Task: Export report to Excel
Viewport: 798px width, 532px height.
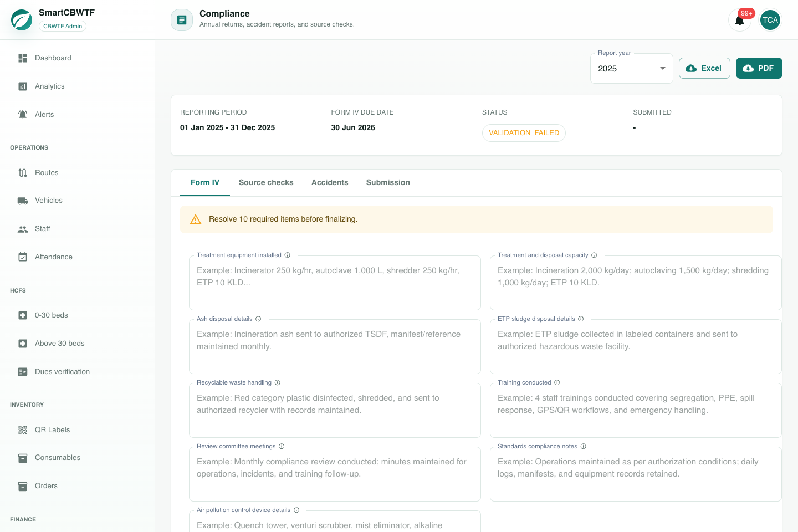Action: [704, 68]
